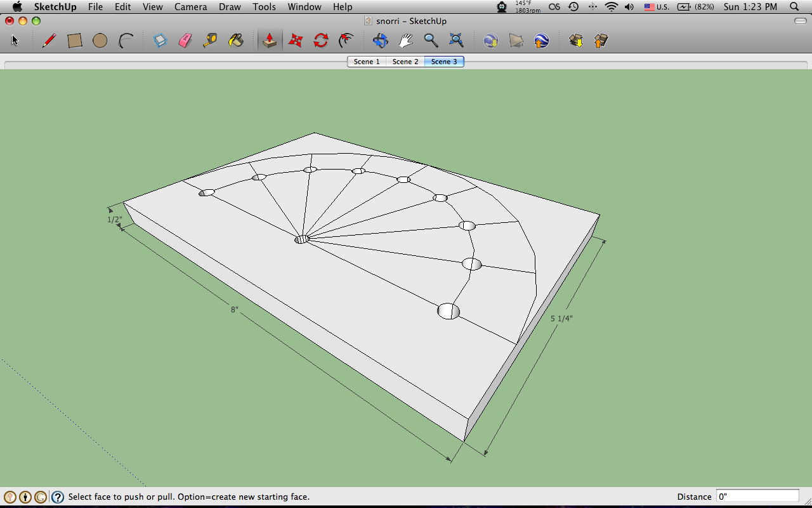
Task: Switch to Scene 2 tab
Action: click(405, 62)
